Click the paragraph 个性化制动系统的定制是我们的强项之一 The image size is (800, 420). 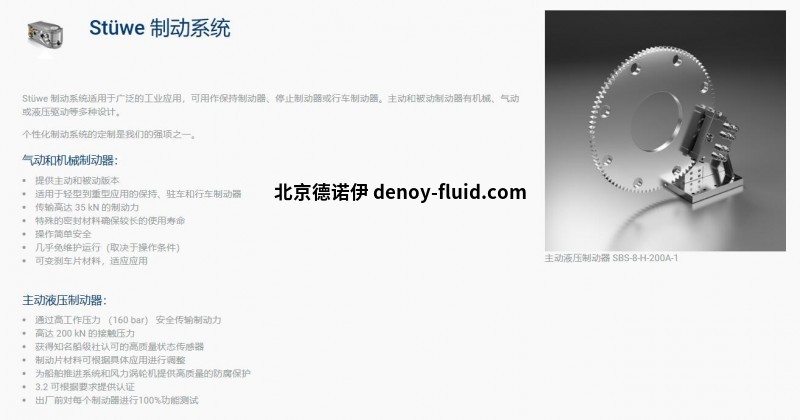[109, 135]
